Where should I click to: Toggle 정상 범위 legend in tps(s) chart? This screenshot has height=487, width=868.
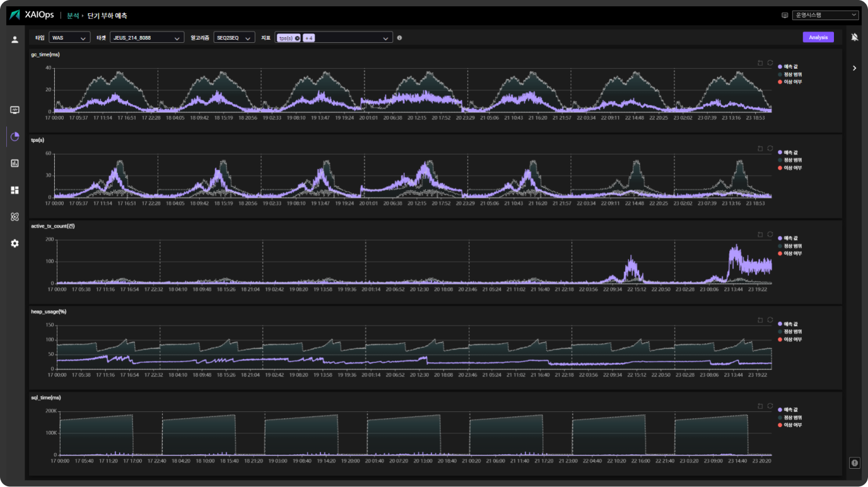click(x=790, y=160)
